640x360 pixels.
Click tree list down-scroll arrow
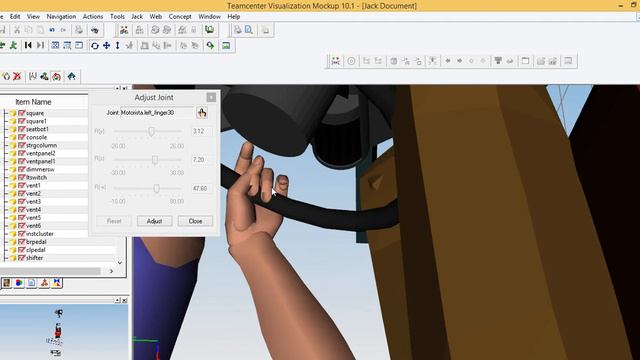[x=120, y=262]
